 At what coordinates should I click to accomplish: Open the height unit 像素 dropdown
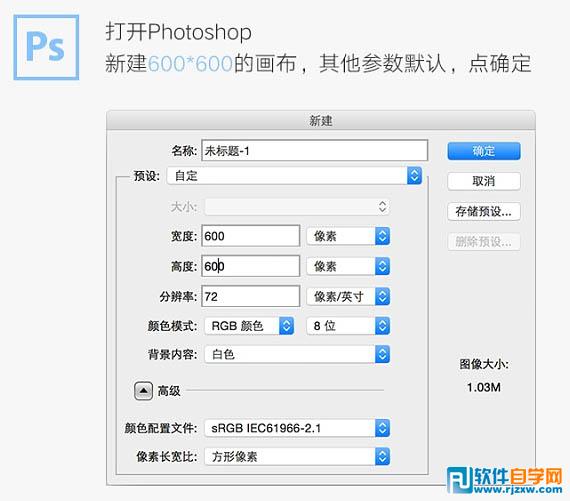pos(348,266)
